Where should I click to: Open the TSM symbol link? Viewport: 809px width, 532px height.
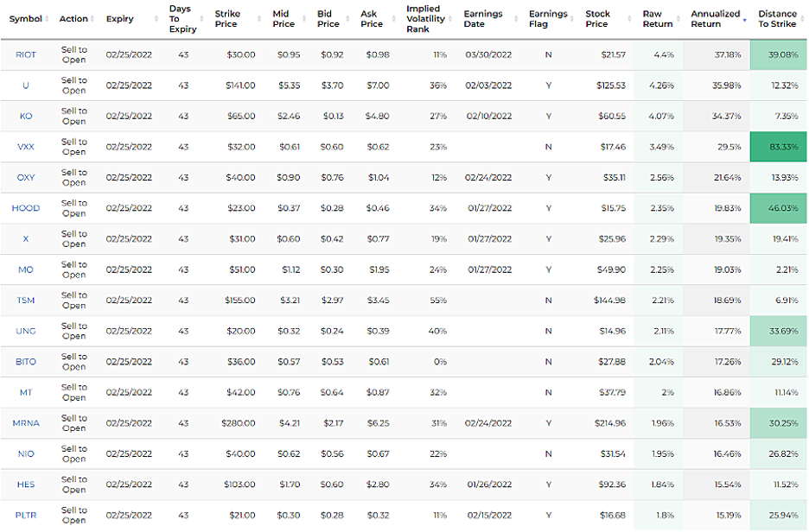[x=26, y=300]
